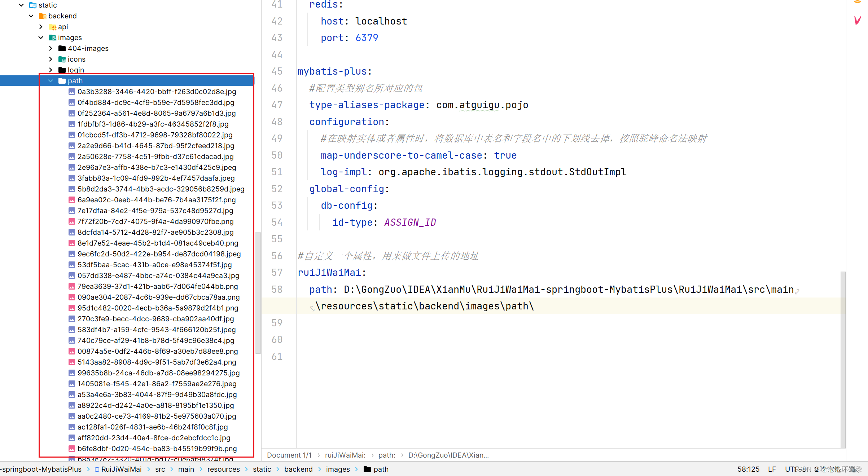The height and width of the screenshot is (476, 868).
Task: Open the LF line separator selector
Action: pyautogui.click(x=772, y=469)
